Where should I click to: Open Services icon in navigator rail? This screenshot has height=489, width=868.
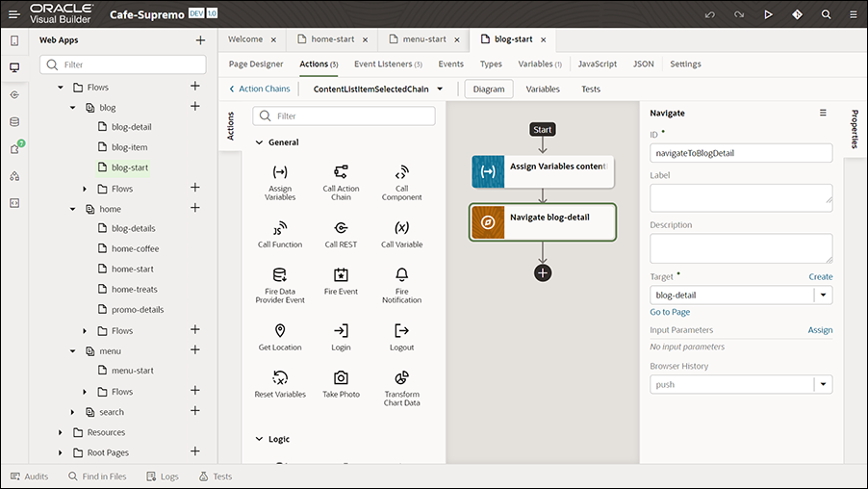point(15,94)
